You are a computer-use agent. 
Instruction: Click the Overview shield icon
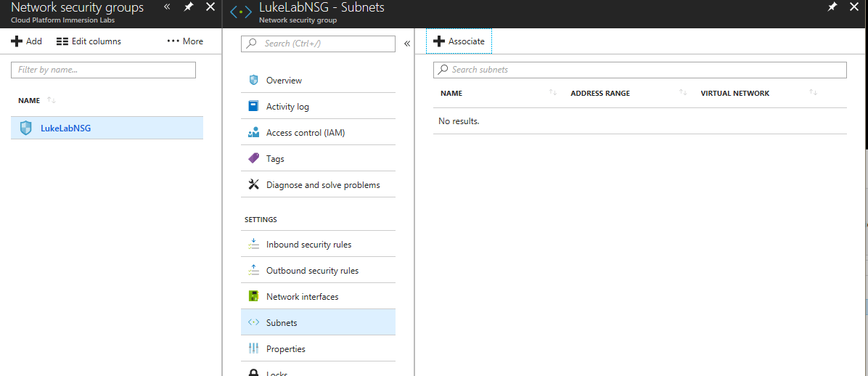click(253, 80)
